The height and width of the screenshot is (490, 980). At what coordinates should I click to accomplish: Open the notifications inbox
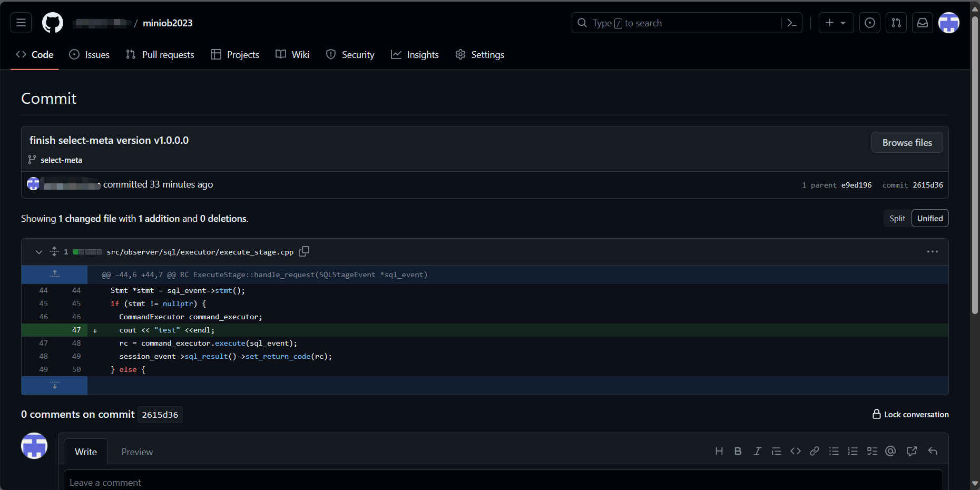tap(923, 23)
